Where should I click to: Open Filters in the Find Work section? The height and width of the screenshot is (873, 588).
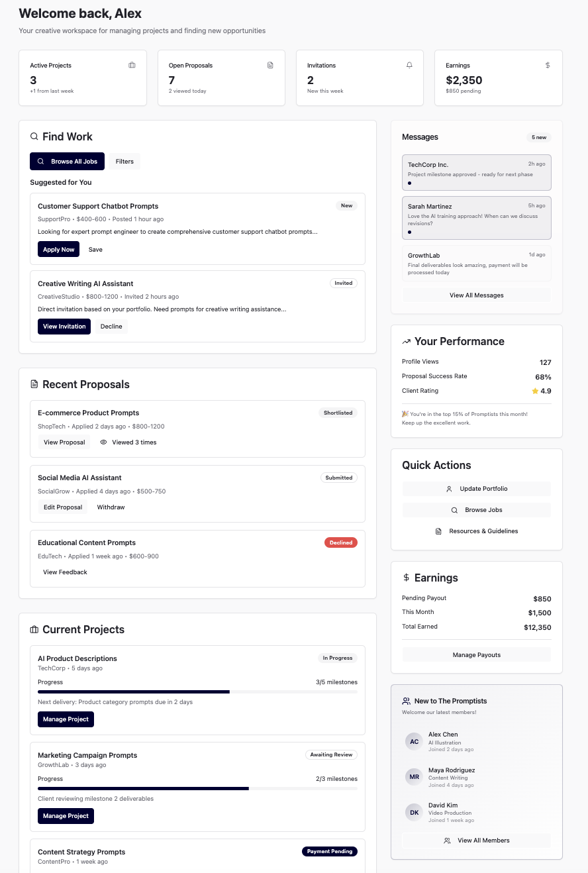tap(124, 161)
